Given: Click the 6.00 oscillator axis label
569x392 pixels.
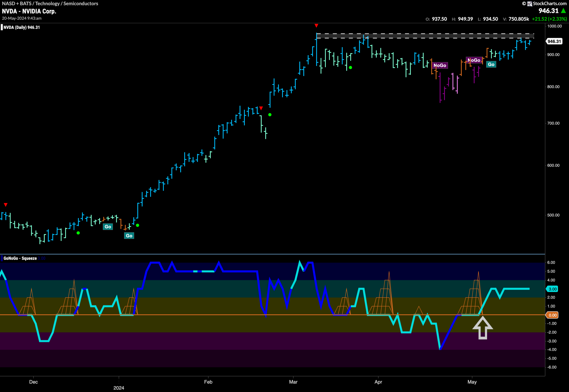Looking at the screenshot, I should click(551, 262).
